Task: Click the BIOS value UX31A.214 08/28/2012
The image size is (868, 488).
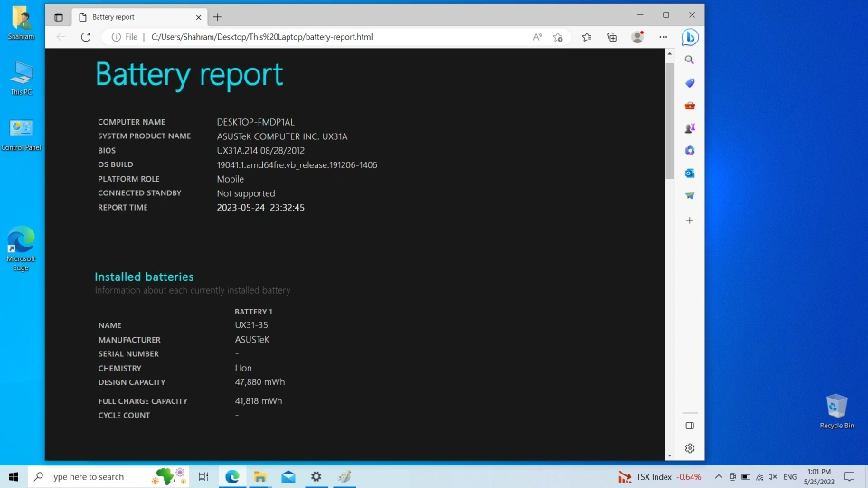Action: [260, 151]
